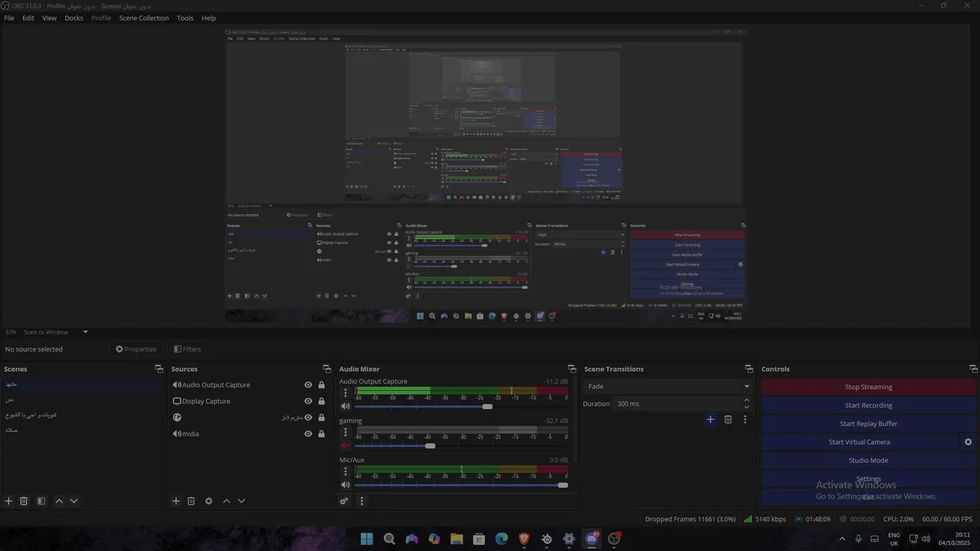Screen dimensions: 980x551
Task: Float the Controls dock using its popout icon
Action: pyautogui.click(x=973, y=369)
